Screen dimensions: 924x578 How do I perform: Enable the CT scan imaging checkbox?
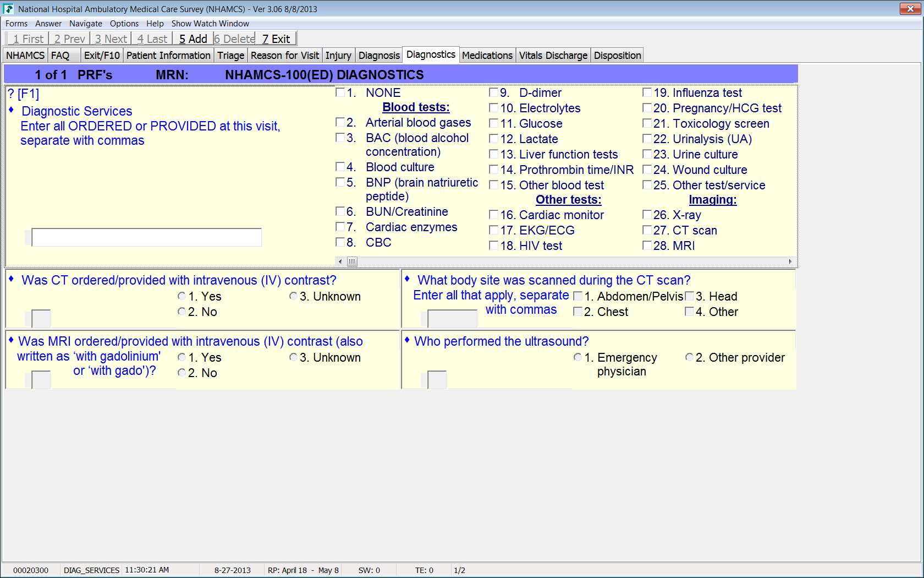(647, 230)
